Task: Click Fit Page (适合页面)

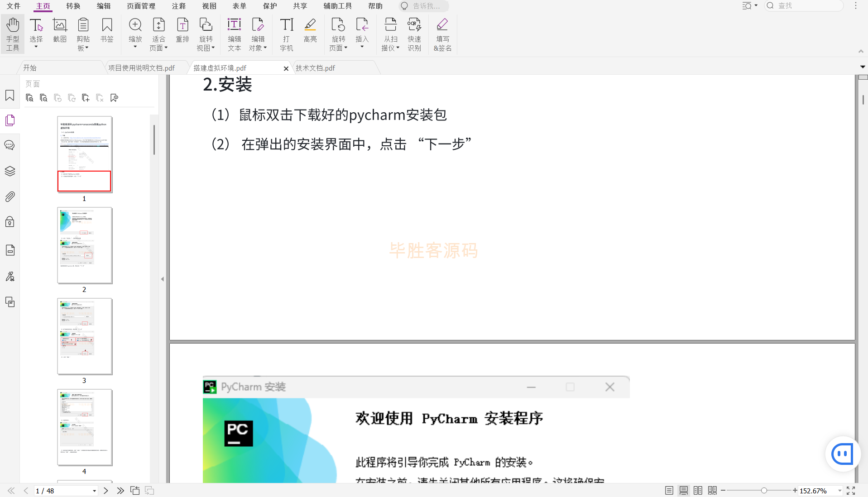Action: tap(159, 34)
